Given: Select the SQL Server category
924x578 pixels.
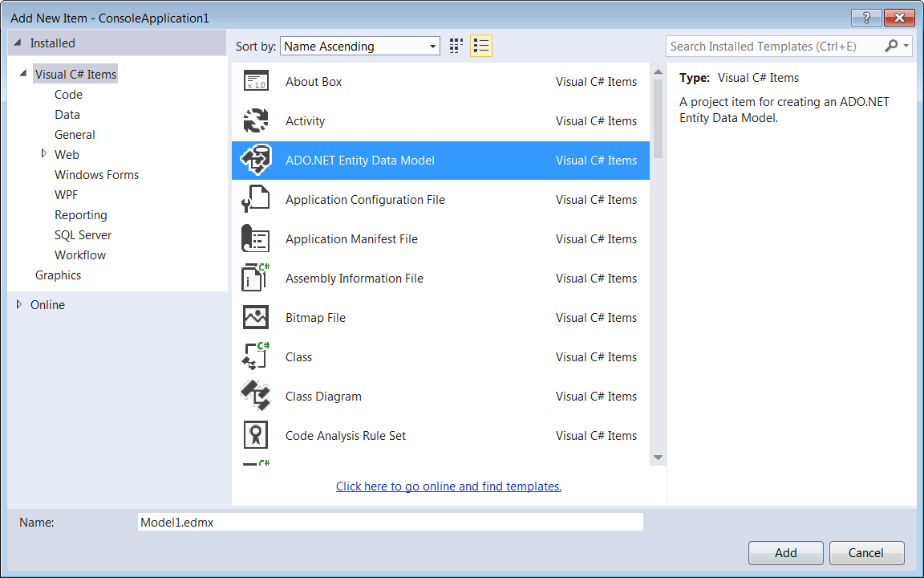Looking at the screenshot, I should [83, 234].
